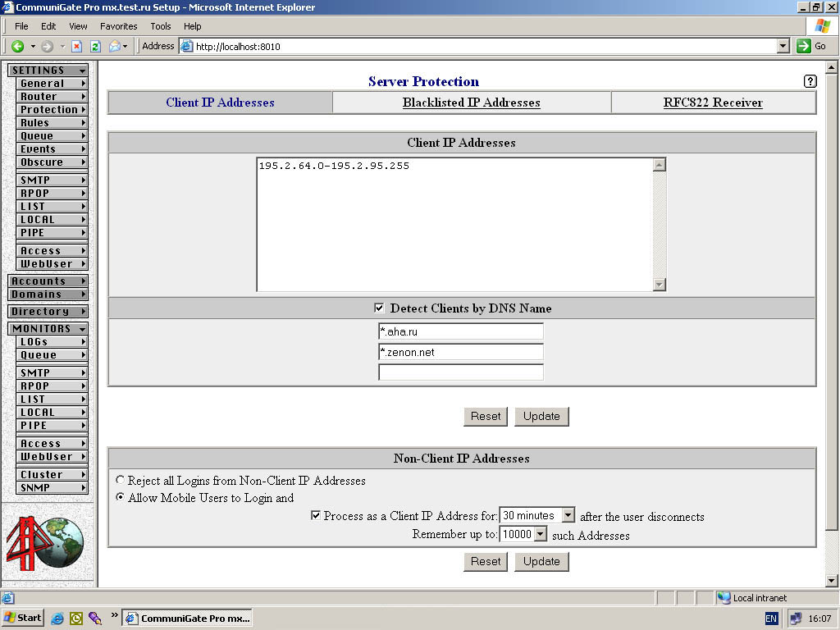The height and width of the screenshot is (630, 840).
Task: Click the empty third DNS name field
Action: 461,372
